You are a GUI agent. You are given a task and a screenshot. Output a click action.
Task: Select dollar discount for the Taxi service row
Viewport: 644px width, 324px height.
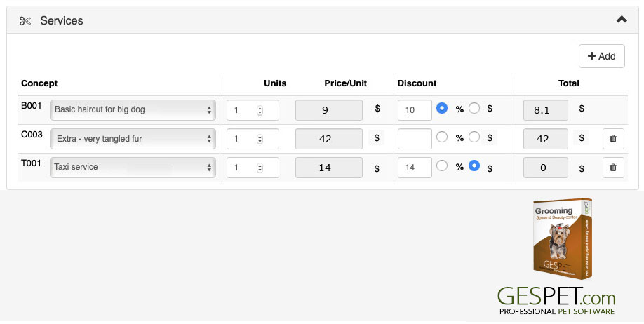(x=474, y=166)
